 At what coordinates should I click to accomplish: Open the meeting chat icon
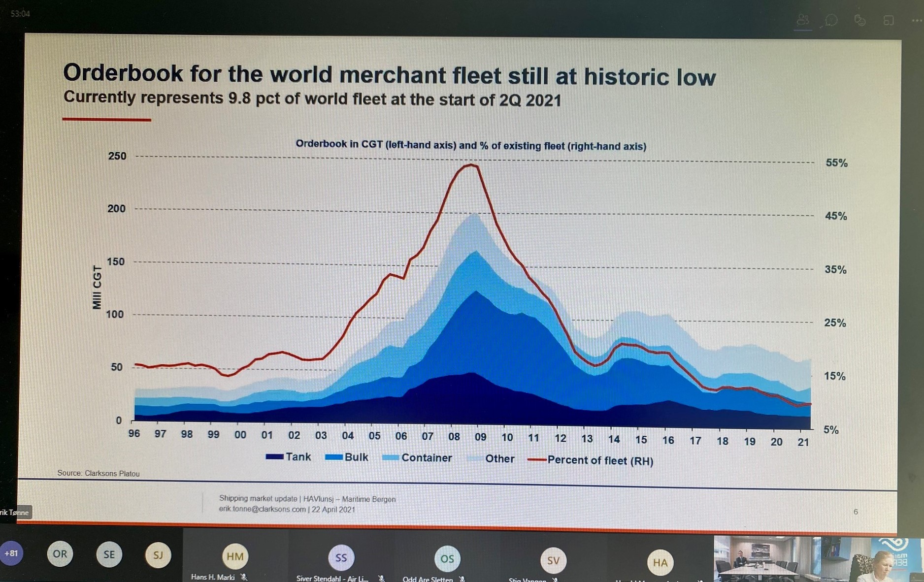coord(831,20)
